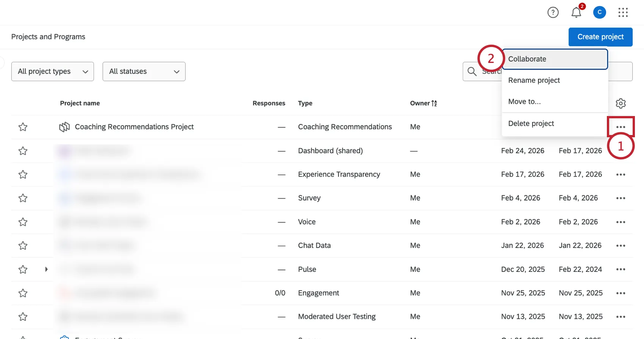Open the app switcher grid icon
644x339 pixels.
[x=623, y=13]
